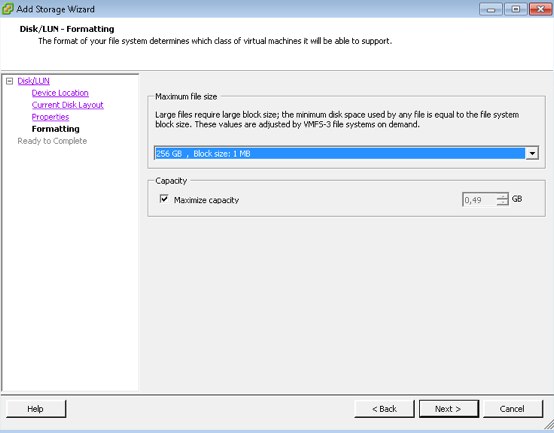This screenshot has width=554, height=433.
Task: Click the capacity GB input field
Action: [479, 200]
